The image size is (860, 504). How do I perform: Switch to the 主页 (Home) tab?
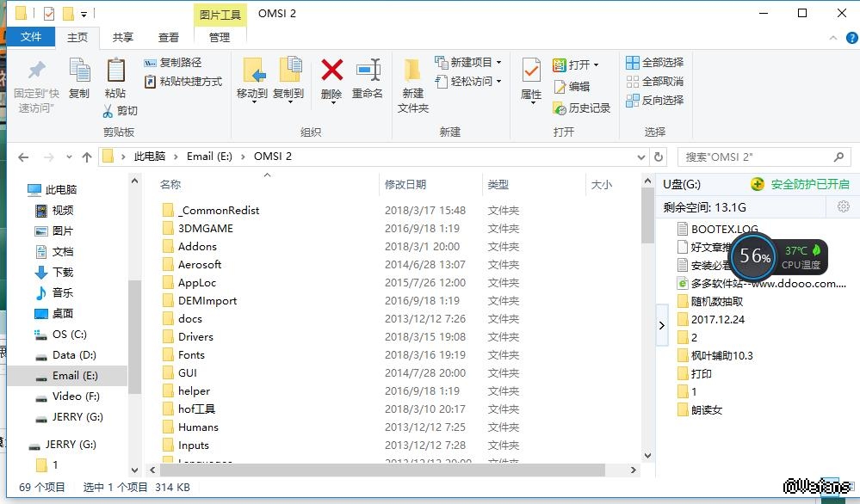[77, 37]
